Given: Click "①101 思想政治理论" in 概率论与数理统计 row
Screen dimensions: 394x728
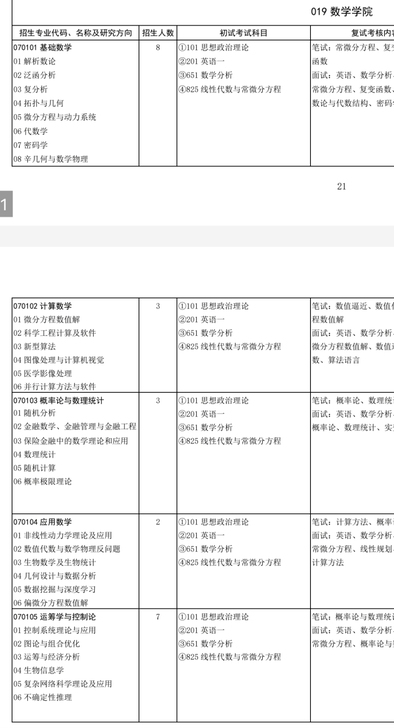Looking at the screenshot, I should pos(214,400).
